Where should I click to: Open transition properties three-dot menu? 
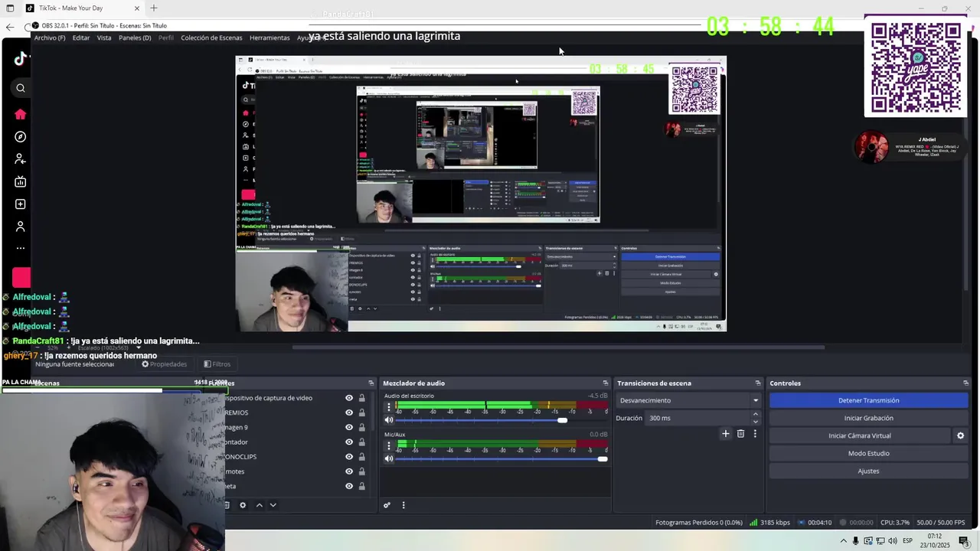(x=755, y=434)
